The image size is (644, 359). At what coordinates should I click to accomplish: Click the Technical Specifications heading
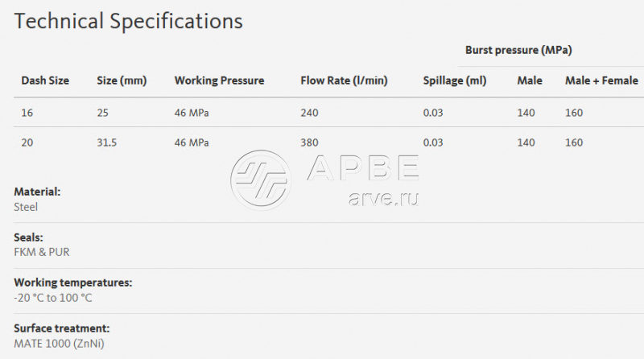click(129, 21)
